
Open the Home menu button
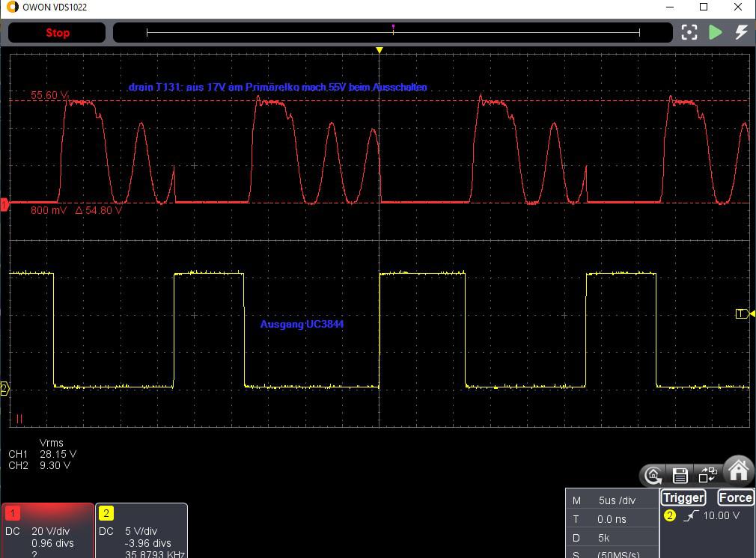pos(738,470)
